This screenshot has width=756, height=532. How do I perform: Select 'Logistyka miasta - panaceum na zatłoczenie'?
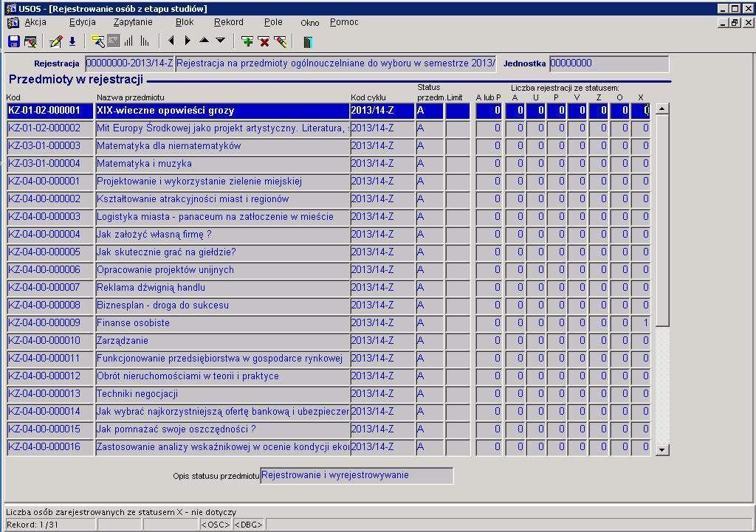(222, 217)
